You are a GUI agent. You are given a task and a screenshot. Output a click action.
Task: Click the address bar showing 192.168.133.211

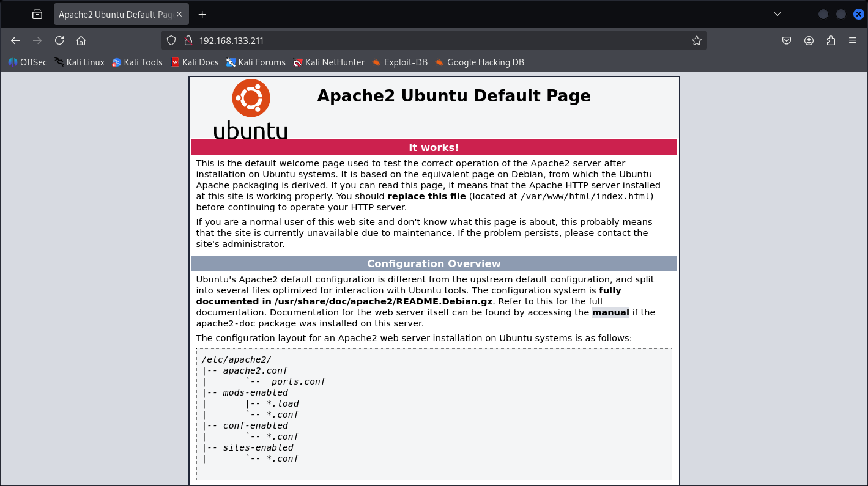coord(434,40)
